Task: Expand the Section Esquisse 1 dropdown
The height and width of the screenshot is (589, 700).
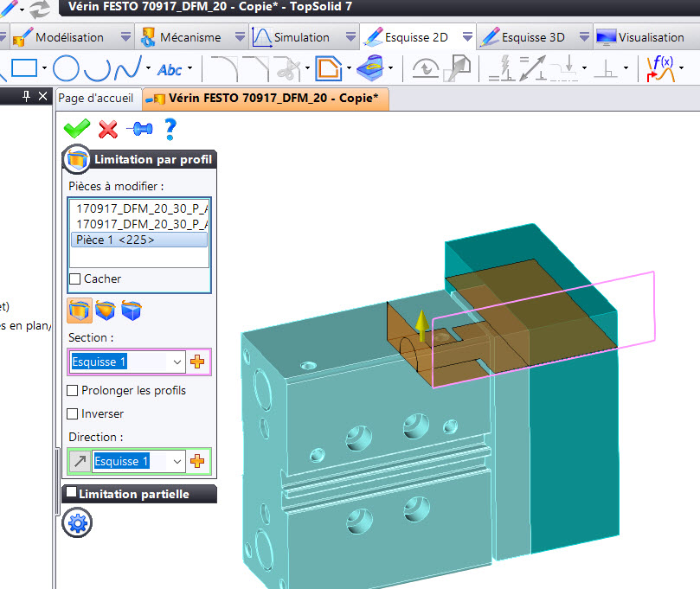Action: tap(177, 362)
